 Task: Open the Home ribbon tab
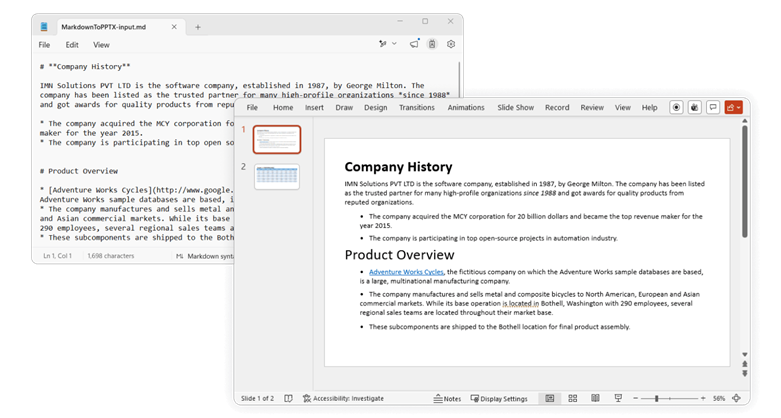point(283,108)
